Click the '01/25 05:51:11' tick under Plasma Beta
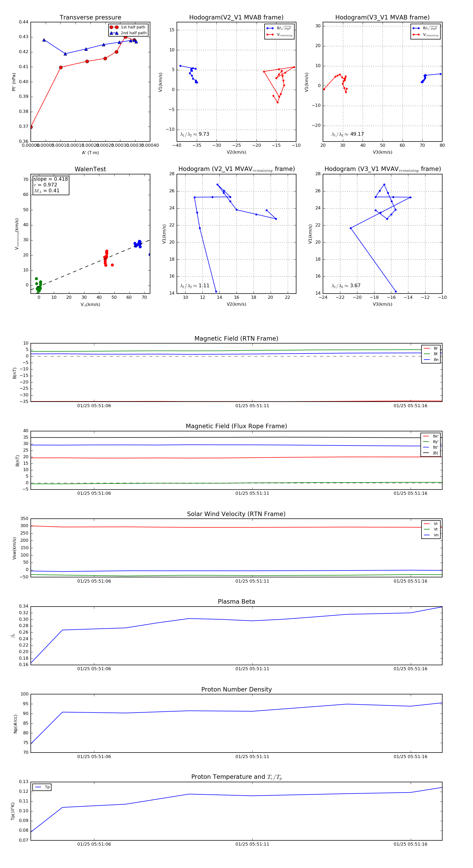Viewport: 473px width, 868px height. 252,669
